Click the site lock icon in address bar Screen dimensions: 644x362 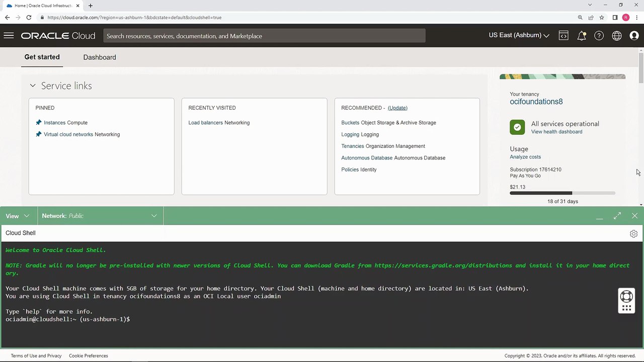pyautogui.click(x=42, y=17)
